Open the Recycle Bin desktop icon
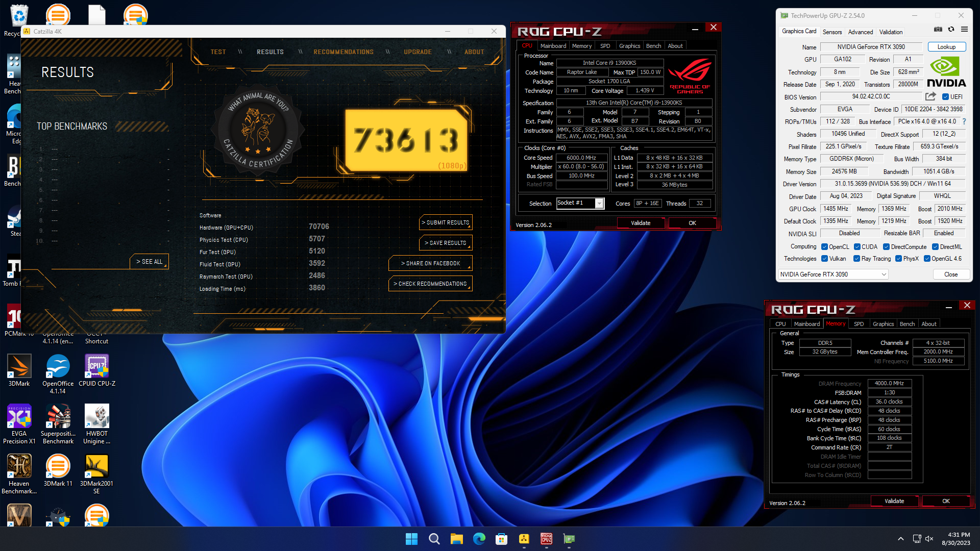 19,19
